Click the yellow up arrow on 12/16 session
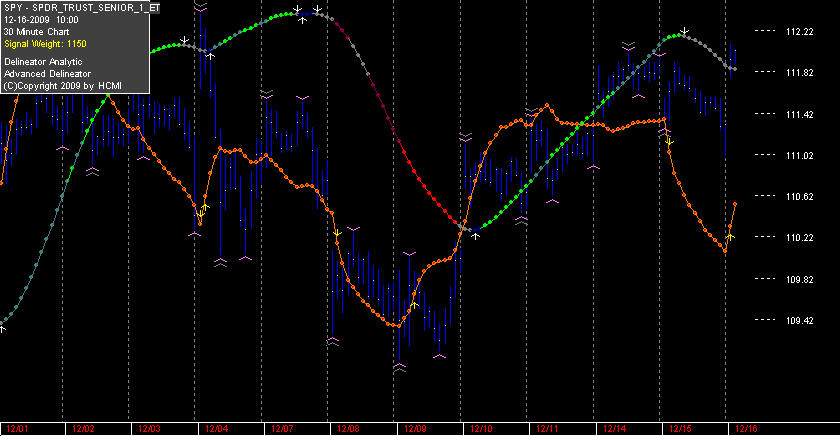 [x=730, y=236]
